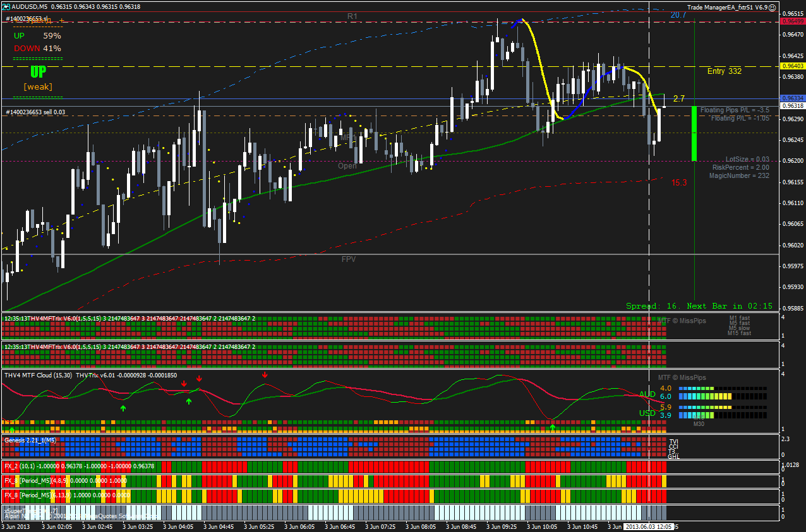Click the blue 20.7 value near top

(678, 15)
